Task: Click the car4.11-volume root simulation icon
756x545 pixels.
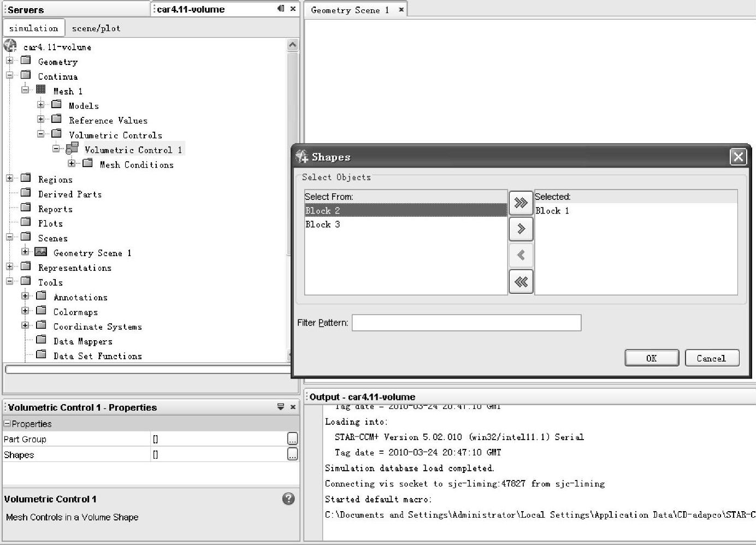Action: pos(10,46)
